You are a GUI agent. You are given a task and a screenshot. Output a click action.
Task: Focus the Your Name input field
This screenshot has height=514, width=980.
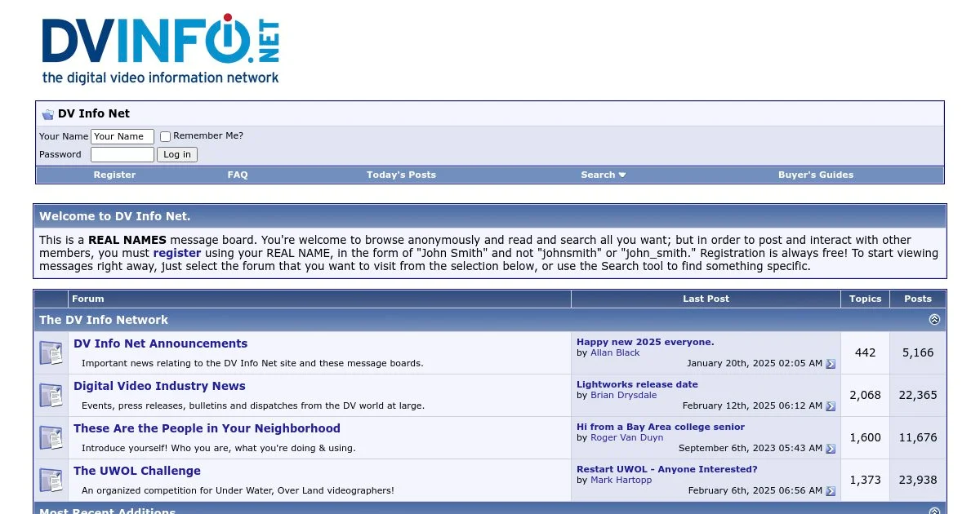tap(122, 136)
